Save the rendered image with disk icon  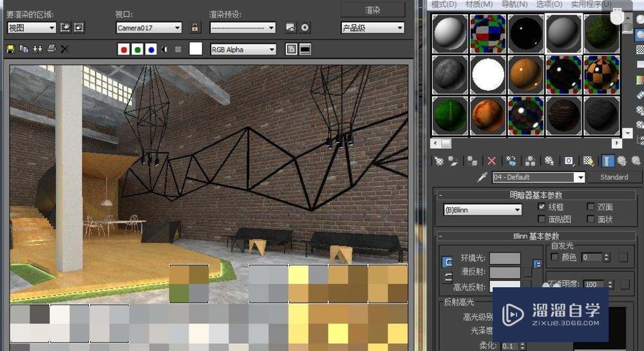pyautogui.click(x=10, y=49)
